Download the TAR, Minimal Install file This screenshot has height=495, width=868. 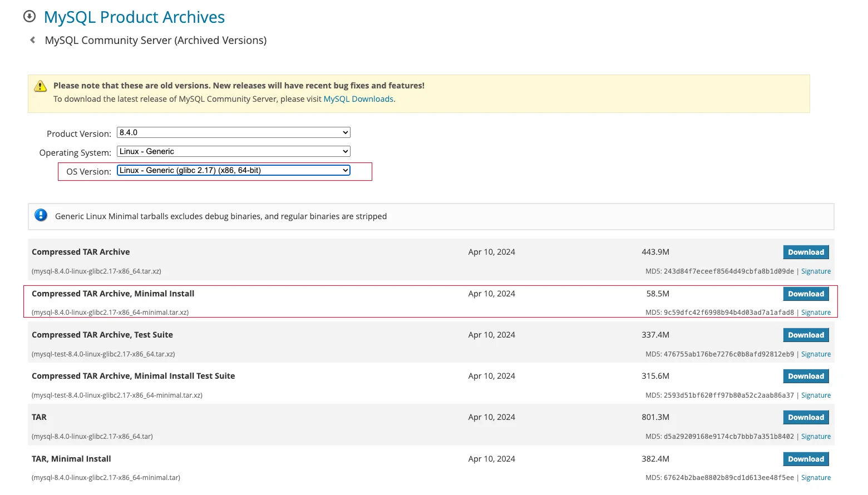806,459
